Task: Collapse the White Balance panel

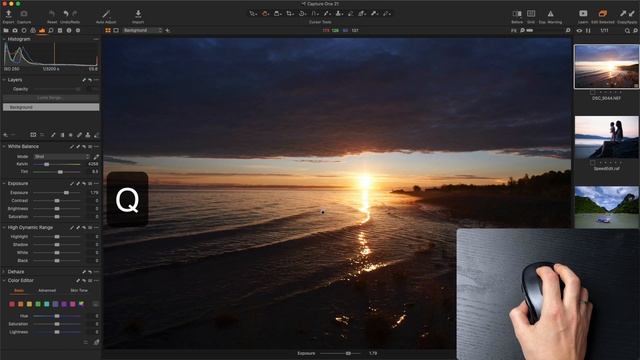Action: click(4, 147)
